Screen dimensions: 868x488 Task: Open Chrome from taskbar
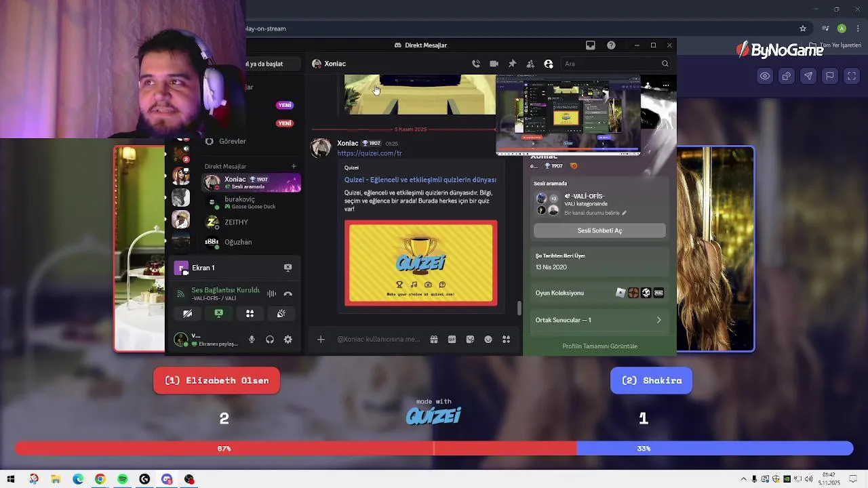pyautogui.click(x=100, y=479)
